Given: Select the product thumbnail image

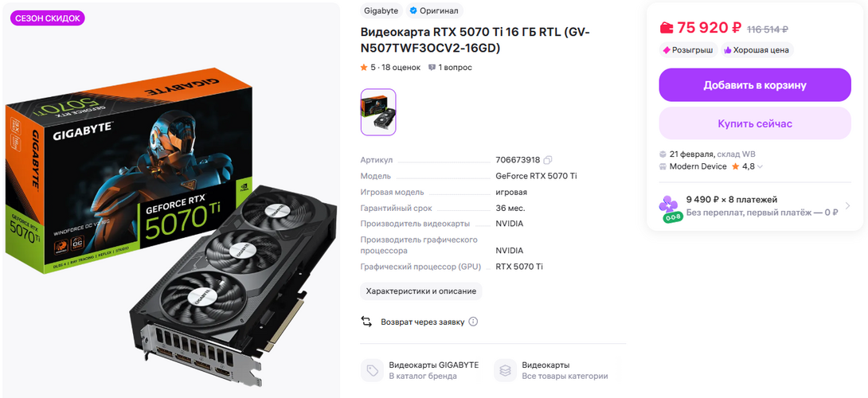Looking at the screenshot, I should click(x=378, y=112).
